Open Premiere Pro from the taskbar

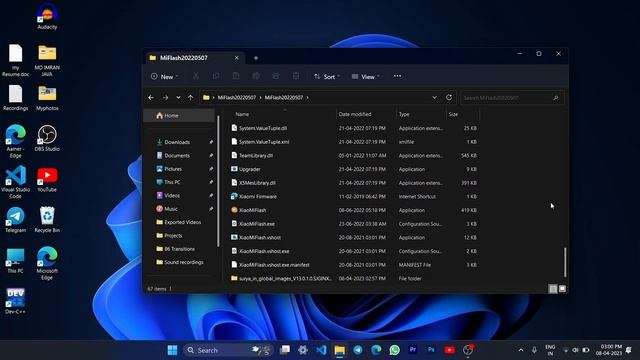click(413, 350)
